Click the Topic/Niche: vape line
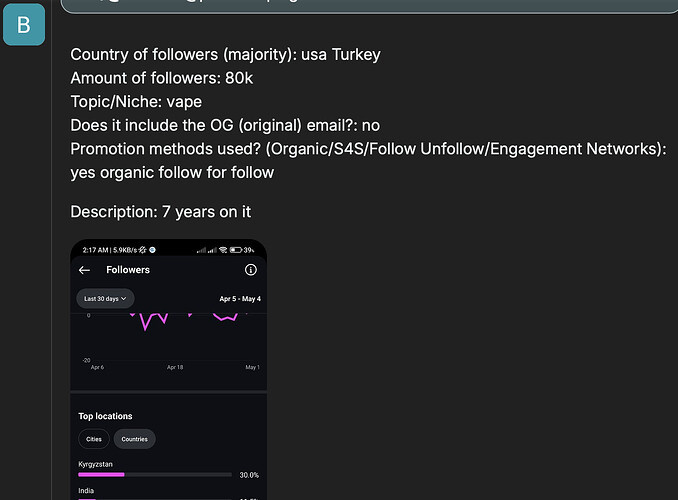Screen dimensions: 678x500 click(136, 102)
